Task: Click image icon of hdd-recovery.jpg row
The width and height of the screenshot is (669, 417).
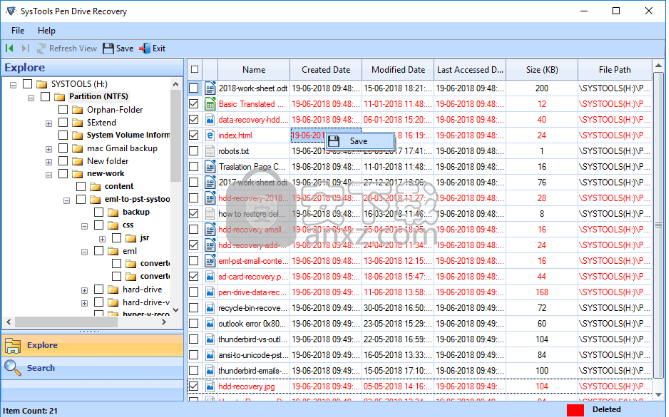Action: pyautogui.click(x=210, y=386)
